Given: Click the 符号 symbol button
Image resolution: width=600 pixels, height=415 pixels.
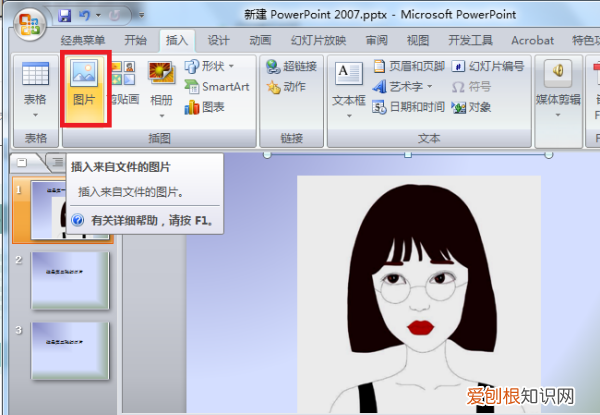Looking at the screenshot, I should [471, 87].
